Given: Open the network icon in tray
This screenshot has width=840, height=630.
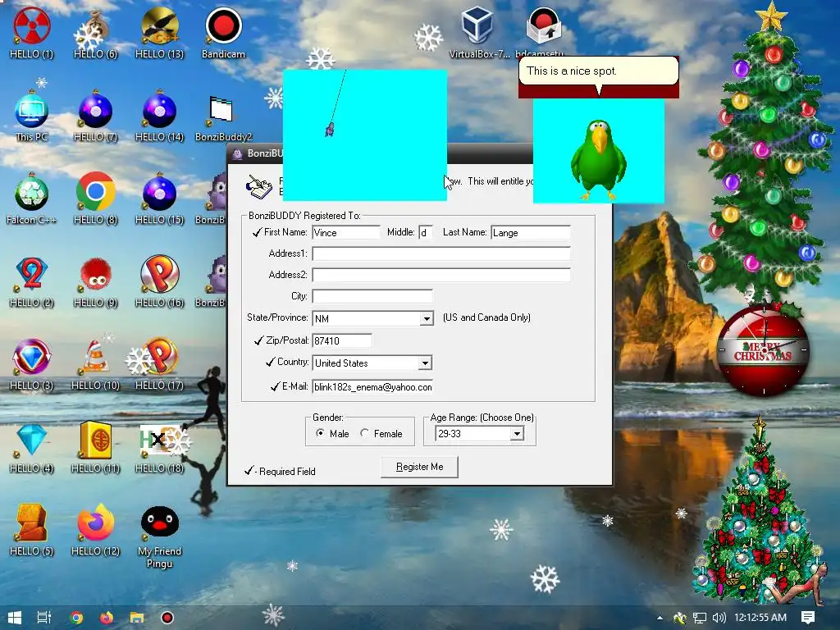Looking at the screenshot, I should click(699, 618).
